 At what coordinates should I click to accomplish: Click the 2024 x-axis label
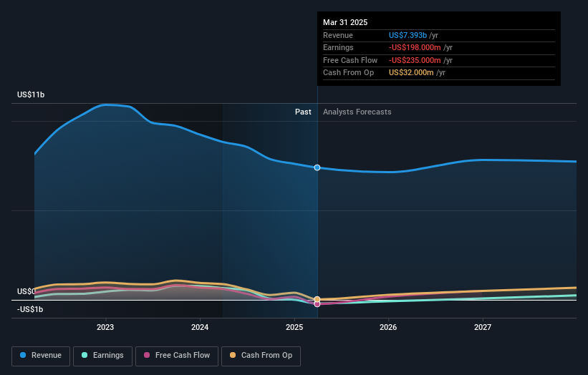pos(200,327)
